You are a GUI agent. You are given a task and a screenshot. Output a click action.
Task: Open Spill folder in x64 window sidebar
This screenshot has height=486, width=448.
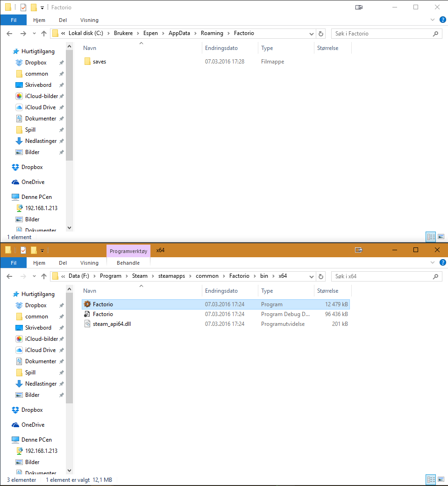pyautogui.click(x=30, y=373)
